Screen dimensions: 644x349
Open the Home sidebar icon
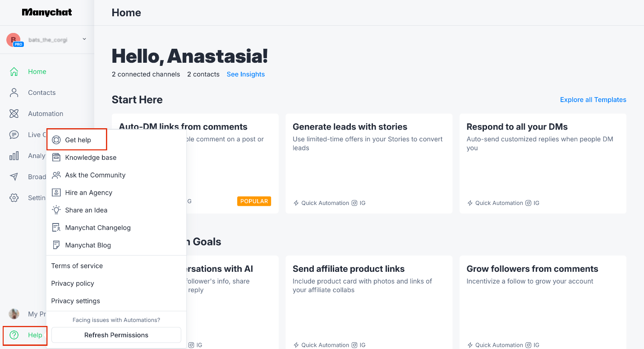(14, 71)
